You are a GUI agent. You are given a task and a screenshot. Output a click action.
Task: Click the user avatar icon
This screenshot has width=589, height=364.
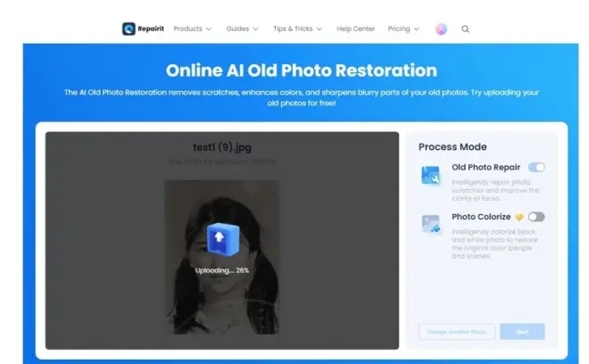[x=441, y=29]
